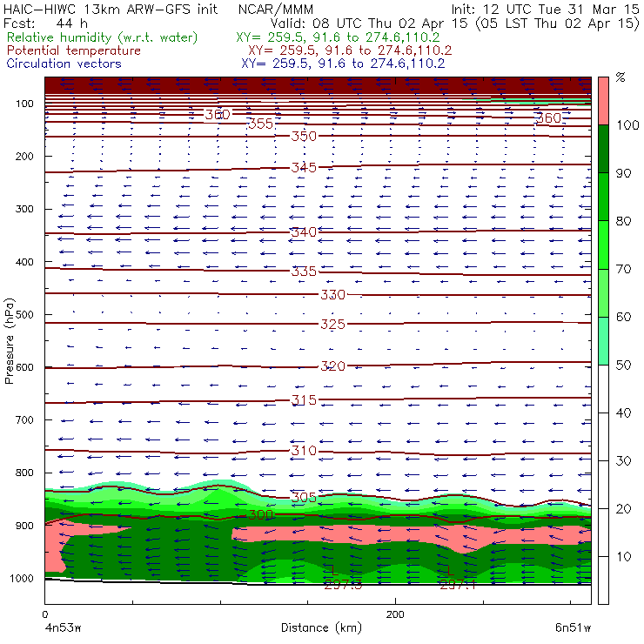Click the 'Distance (km)' axis title
This screenshot has width=644, height=644.
point(322,627)
